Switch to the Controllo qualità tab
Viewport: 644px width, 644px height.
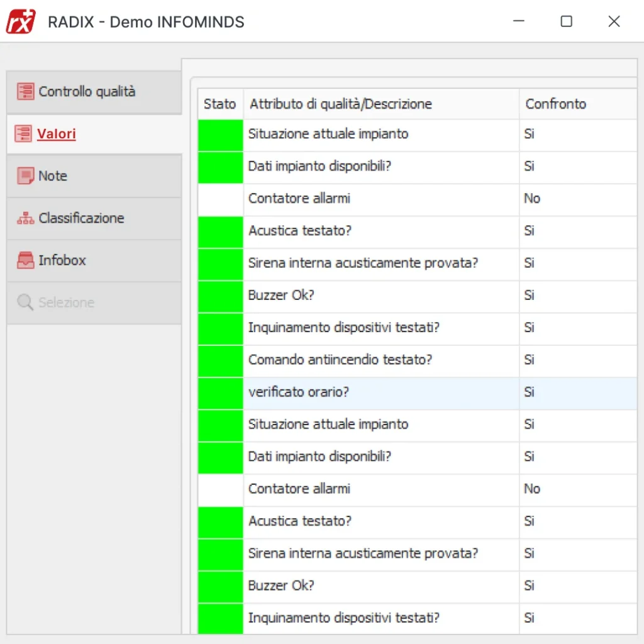[x=88, y=91]
